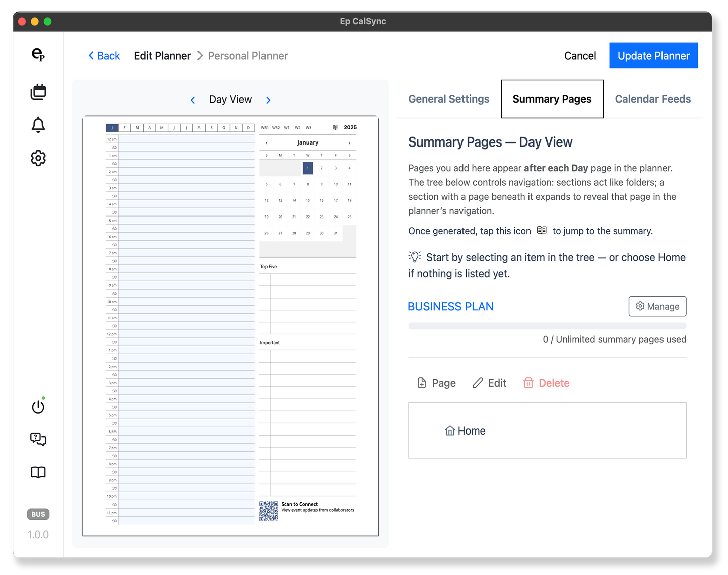
Task: Select the planner calendar icon in the sidebar
Action: point(38,91)
